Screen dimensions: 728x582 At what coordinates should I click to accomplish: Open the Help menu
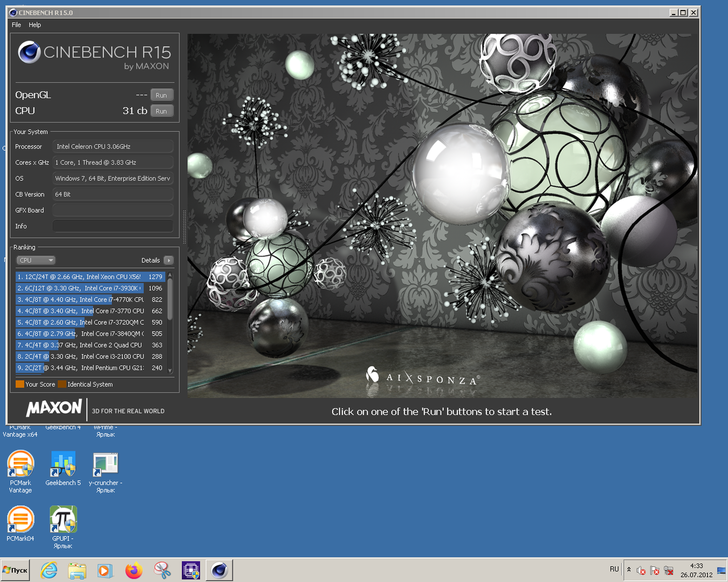pos(35,25)
